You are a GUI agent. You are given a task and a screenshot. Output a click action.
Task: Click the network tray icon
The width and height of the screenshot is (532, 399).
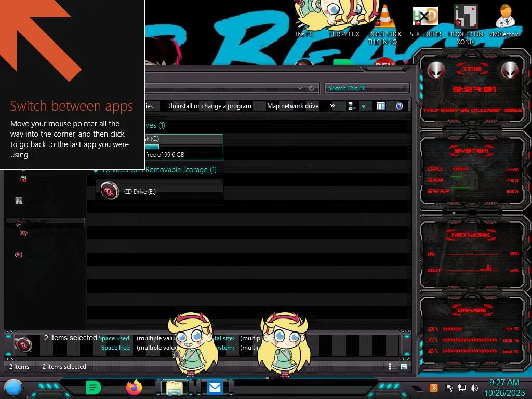(x=461, y=388)
